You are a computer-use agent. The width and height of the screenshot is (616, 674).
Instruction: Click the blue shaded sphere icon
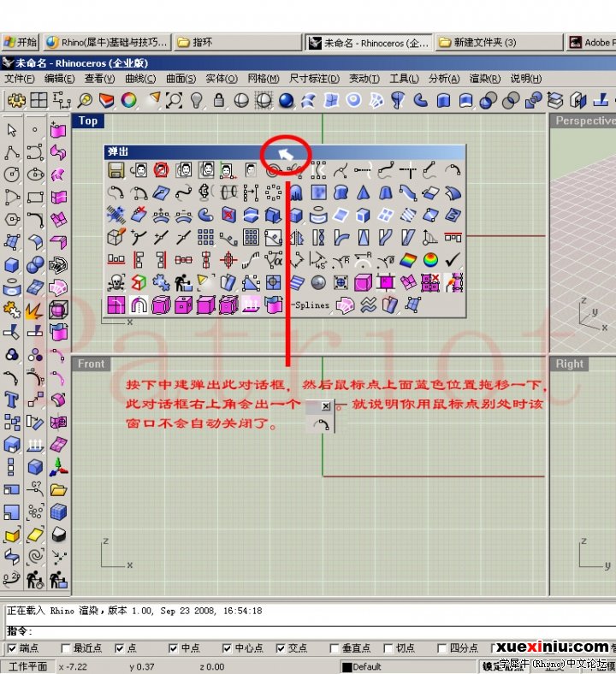pos(286,101)
